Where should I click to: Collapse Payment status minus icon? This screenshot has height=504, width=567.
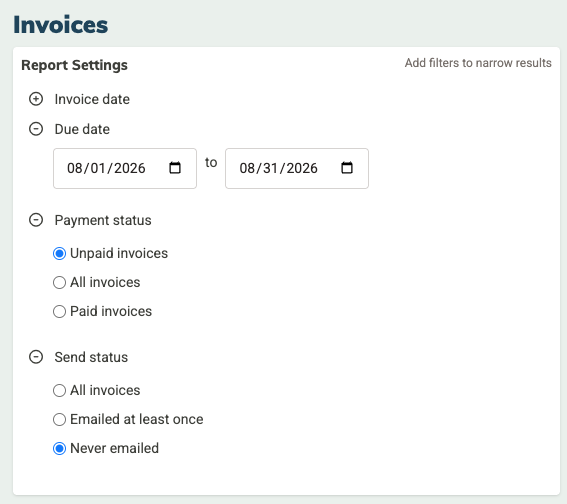pyautogui.click(x=36, y=220)
